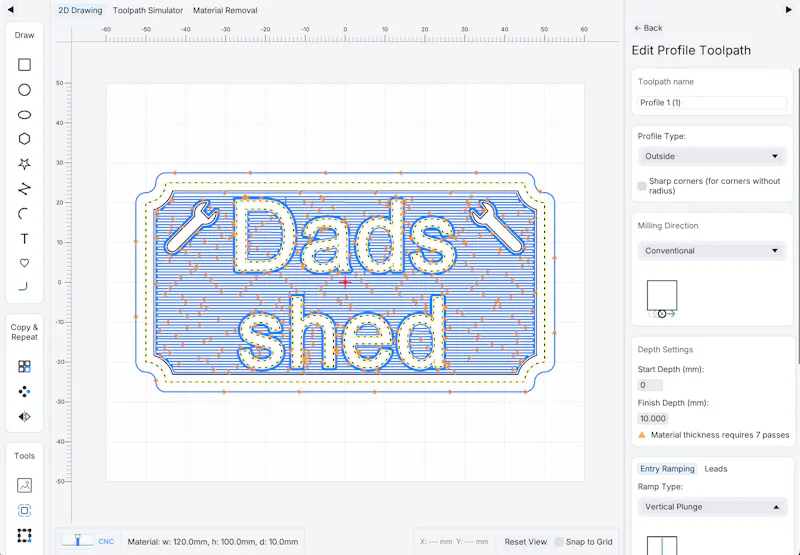The image size is (800, 555).
Task: Open the node edit bounding box tool
Action: click(24, 535)
